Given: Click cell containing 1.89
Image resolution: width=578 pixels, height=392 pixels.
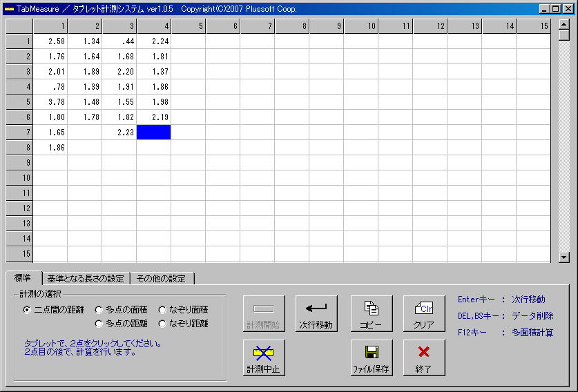Looking at the screenshot, I should coord(85,72).
